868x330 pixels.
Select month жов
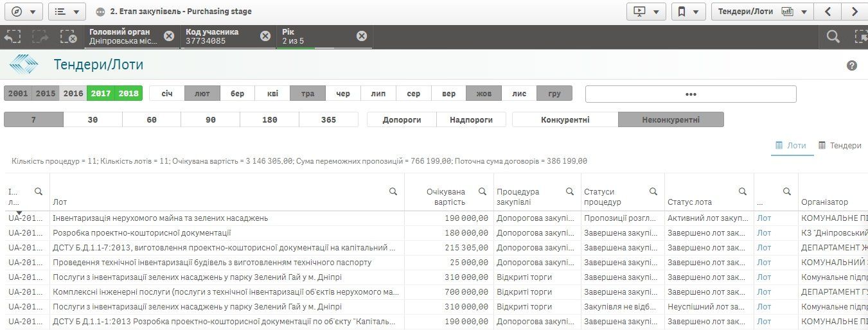(484, 94)
